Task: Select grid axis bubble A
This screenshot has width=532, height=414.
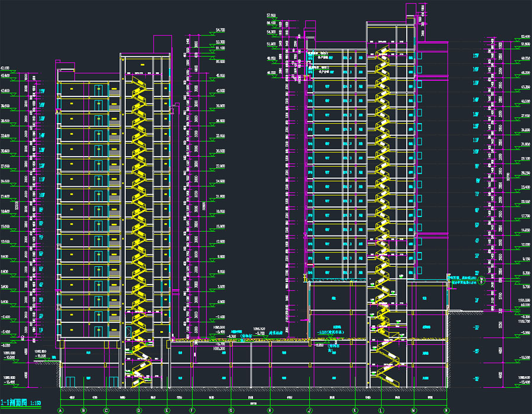Action: 61,410
